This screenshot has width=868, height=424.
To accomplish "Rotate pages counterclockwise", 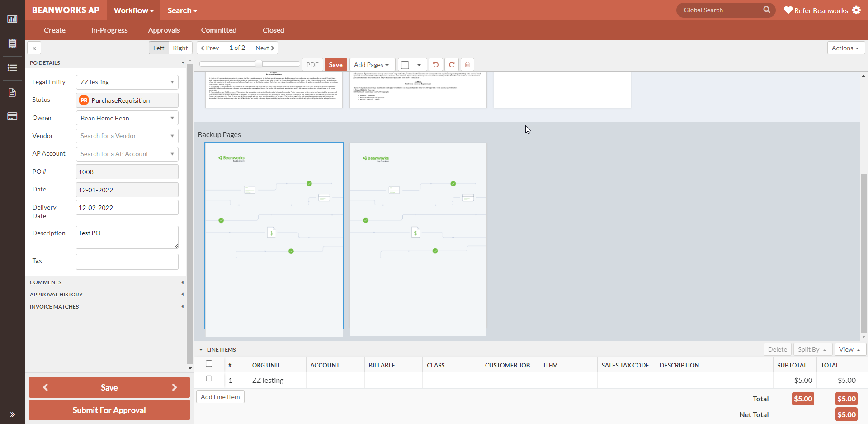I will click(x=436, y=65).
